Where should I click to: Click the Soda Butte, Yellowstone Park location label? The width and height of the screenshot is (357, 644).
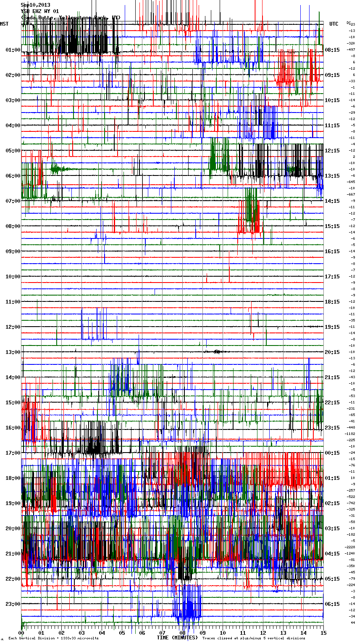tap(71, 18)
